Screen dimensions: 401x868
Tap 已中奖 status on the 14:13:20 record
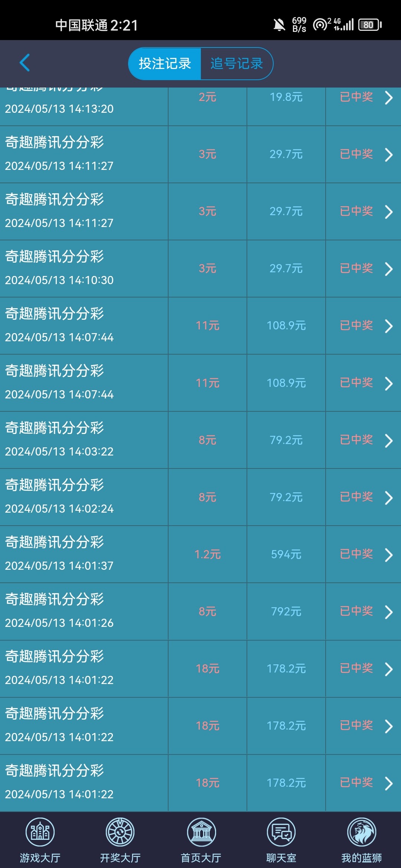356,97
